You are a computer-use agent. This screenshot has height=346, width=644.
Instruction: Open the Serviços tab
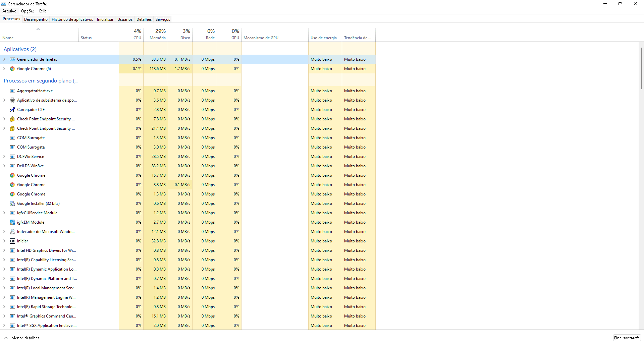coord(163,19)
